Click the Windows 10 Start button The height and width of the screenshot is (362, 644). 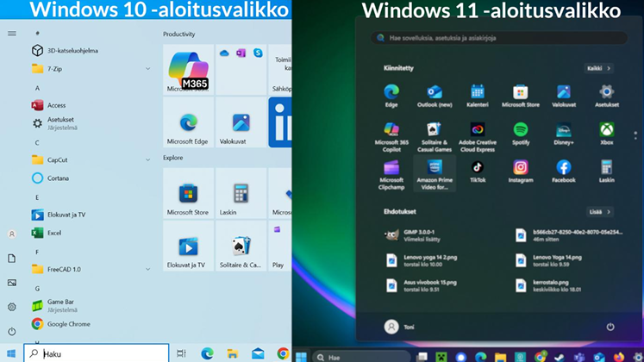click(11, 353)
